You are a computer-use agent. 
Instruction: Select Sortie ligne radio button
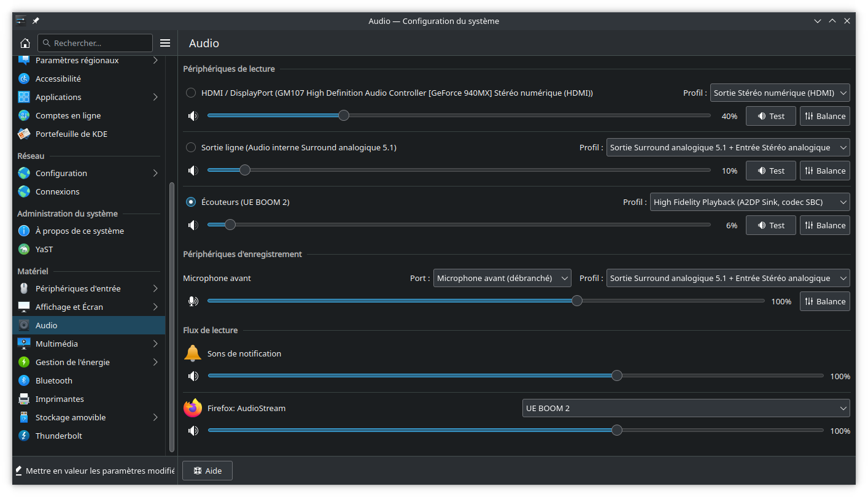click(x=191, y=147)
